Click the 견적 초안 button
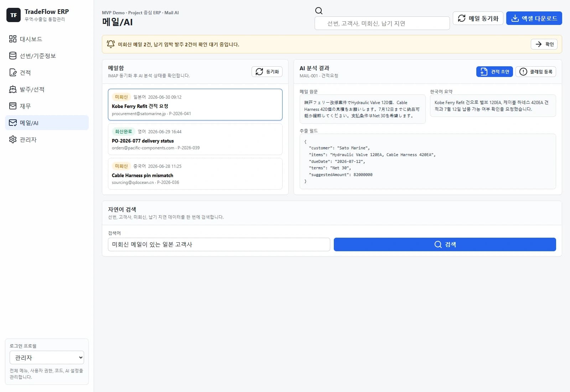The image size is (570, 392). point(494,72)
